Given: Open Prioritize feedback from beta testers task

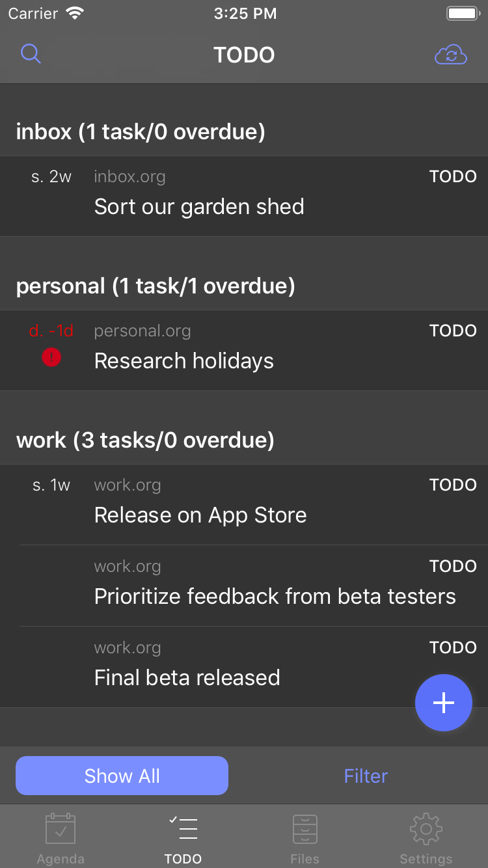Looking at the screenshot, I should 244,586.
